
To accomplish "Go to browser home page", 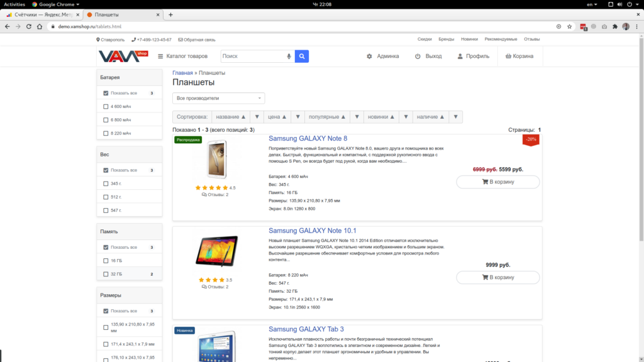I will (x=40, y=26).
